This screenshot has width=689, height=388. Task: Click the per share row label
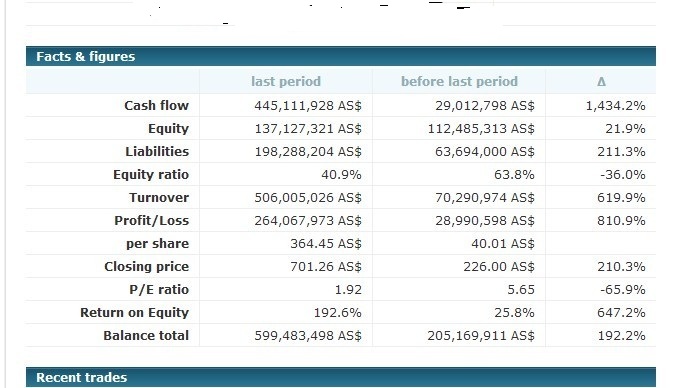click(157, 243)
